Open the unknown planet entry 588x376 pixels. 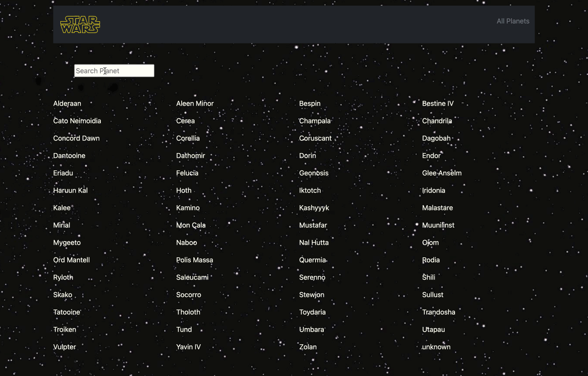click(x=436, y=347)
